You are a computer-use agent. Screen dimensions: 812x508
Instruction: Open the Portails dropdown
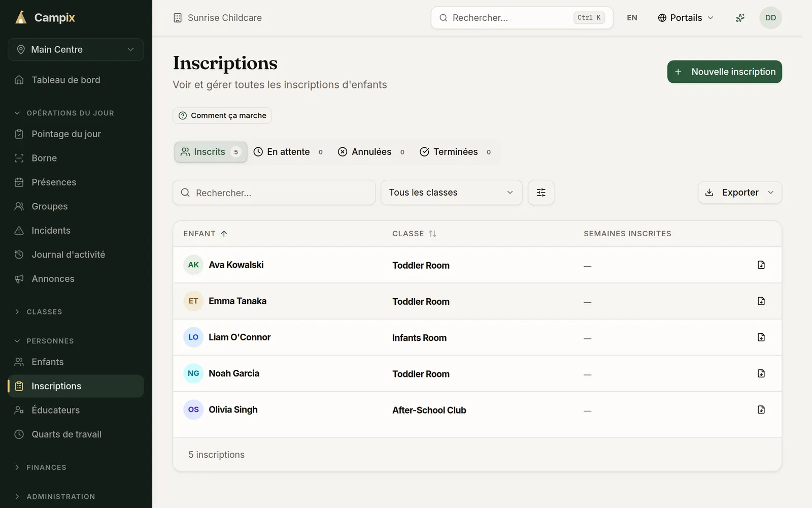coord(686,18)
